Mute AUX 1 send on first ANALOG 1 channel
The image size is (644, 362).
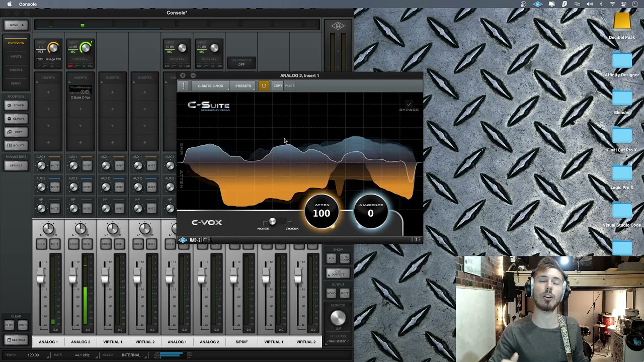click(x=55, y=165)
